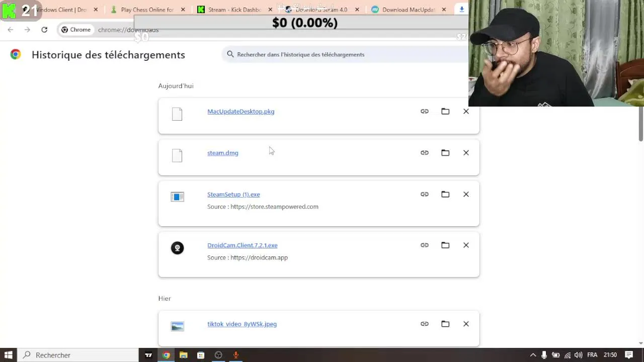Close the Download MacUpdate tab

click(444, 10)
